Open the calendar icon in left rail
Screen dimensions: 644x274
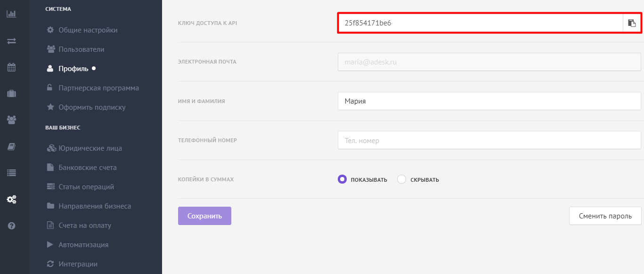(11, 67)
